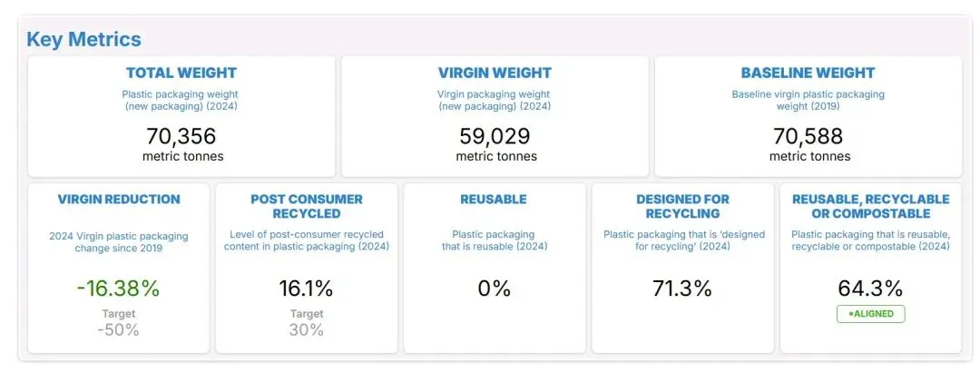Click the 70,356 total weight value

pyautogui.click(x=181, y=136)
